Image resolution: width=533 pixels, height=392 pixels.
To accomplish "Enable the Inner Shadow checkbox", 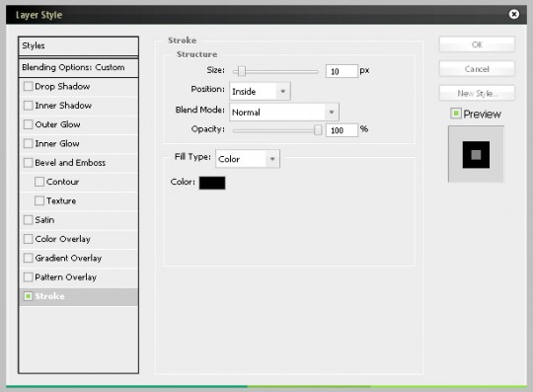I will (x=28, y=106).
